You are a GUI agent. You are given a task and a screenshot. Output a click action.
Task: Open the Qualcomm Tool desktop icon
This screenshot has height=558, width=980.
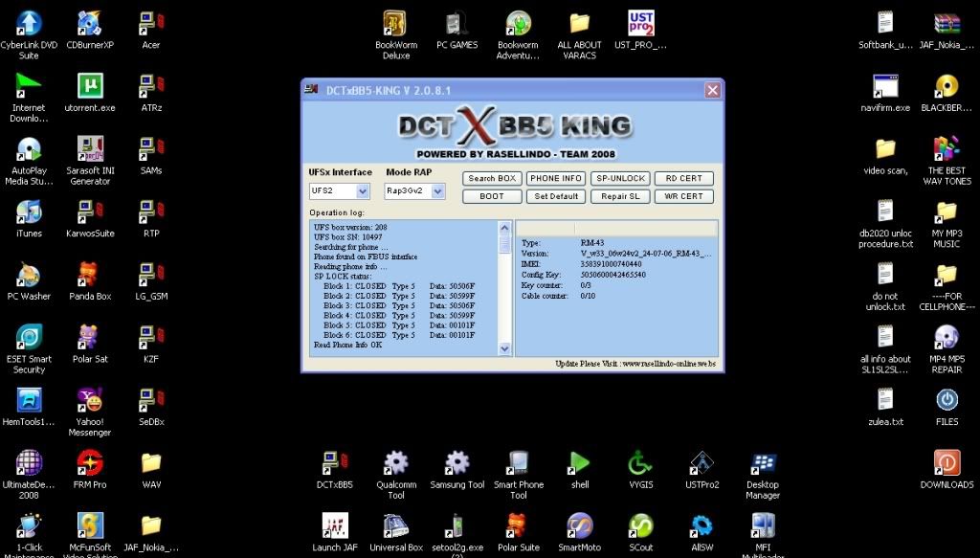coord(395,464)
